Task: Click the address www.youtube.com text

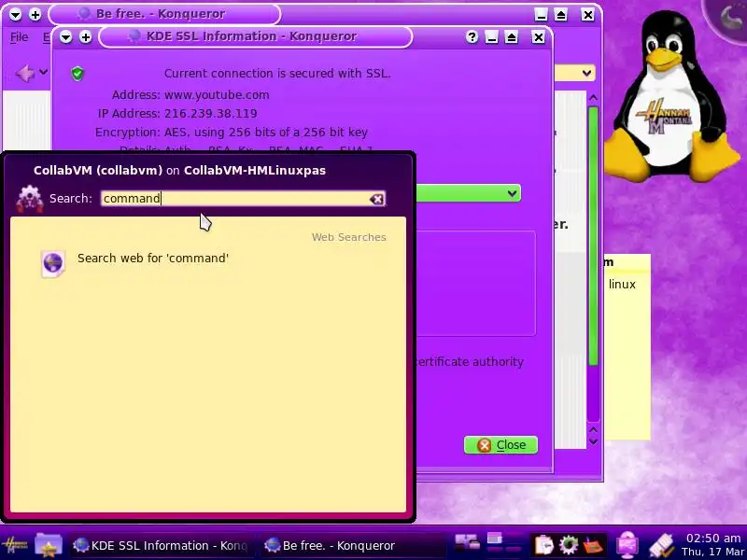Action: click(217, 95)
